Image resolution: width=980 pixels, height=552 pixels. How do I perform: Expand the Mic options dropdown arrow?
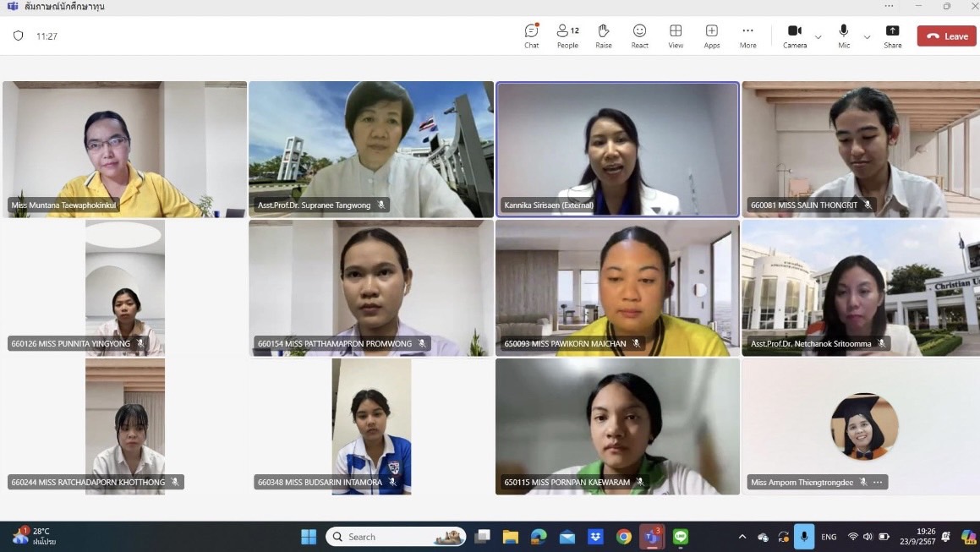[867, 37]
